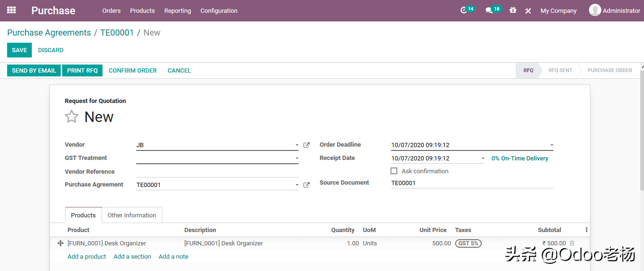644x271 pixels.
Task: Mark record with favorite star icon
Action: [72, 117]
